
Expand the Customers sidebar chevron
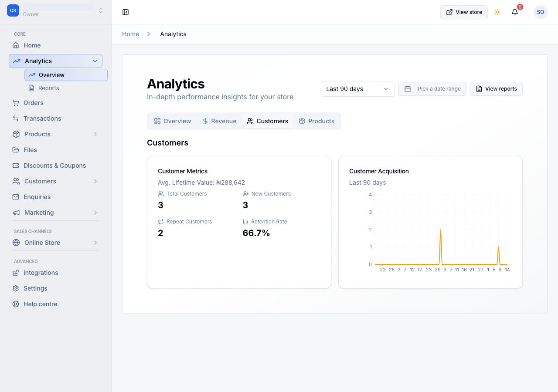click(x=95, y=181)
